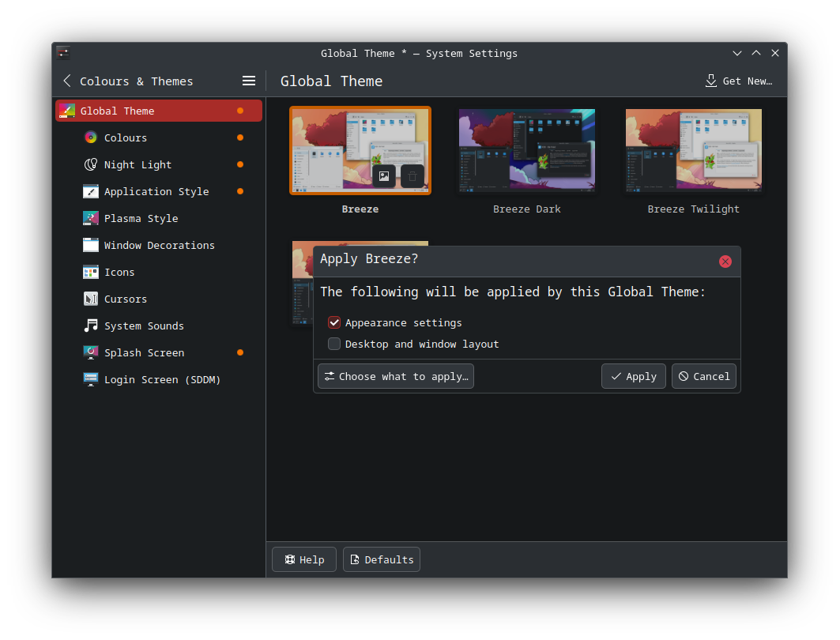Click the Cursors section icon
Image resolution: width=840 pixels, height=640 pixels.
91,299
